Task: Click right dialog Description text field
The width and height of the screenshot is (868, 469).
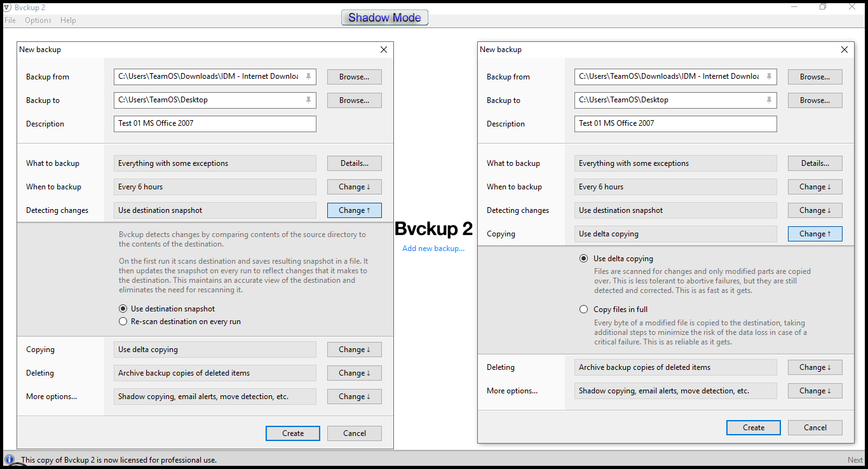Action: tap(675, 123)
